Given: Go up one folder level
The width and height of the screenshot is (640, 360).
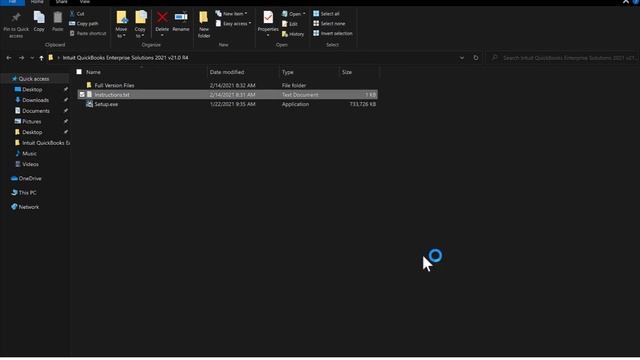Looking at the screenshot, I should pos(41,58).
